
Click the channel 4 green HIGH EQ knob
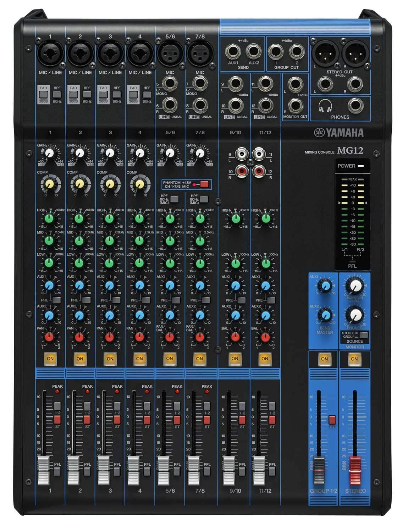(139, 219)
